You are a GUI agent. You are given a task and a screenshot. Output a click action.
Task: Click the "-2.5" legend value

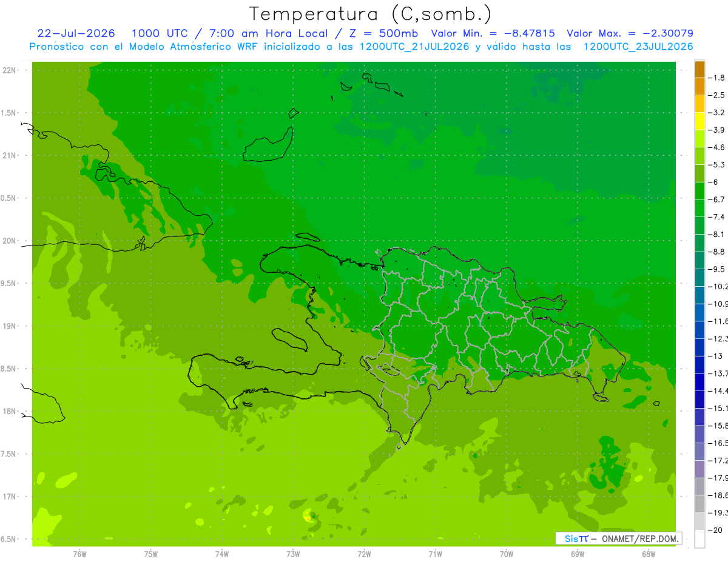(718, 95)
